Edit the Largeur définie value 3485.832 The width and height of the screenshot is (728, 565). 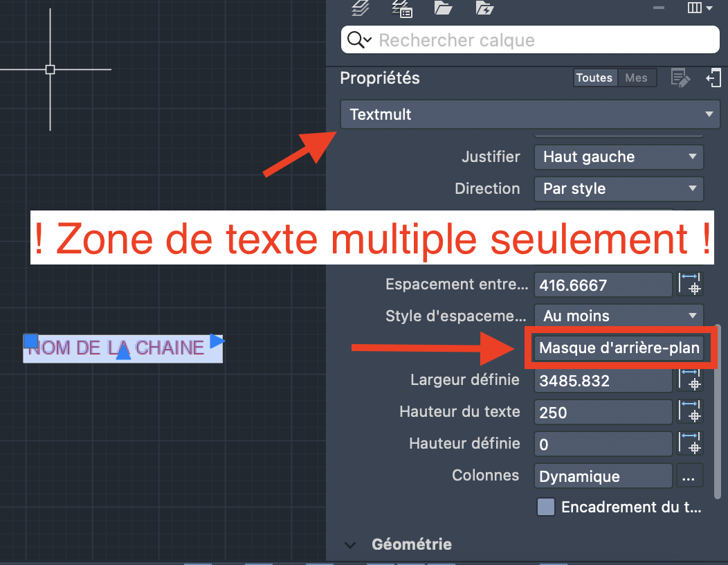point(603,381)
